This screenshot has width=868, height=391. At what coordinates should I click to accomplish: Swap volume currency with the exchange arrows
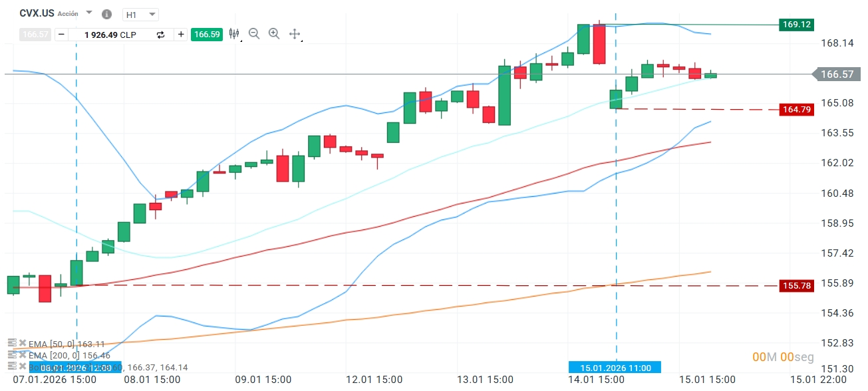160,35
